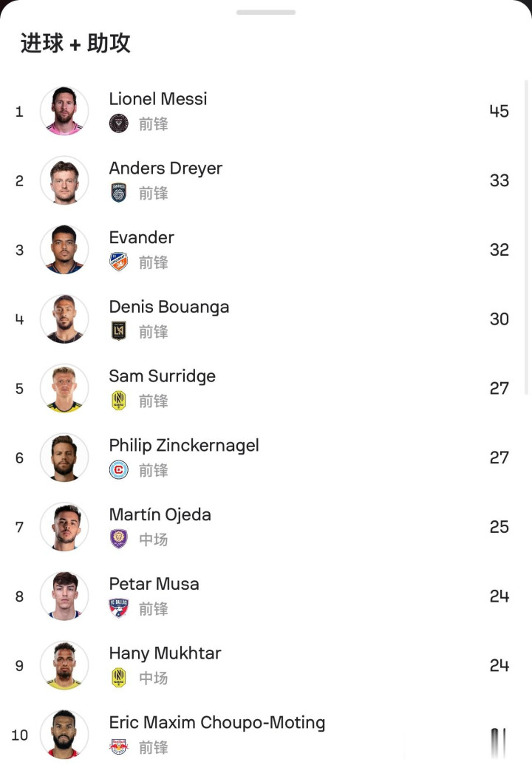The image size is (532, 765).
Task: Click the Philip Zinckernagel player name
Action: [184, 445]
